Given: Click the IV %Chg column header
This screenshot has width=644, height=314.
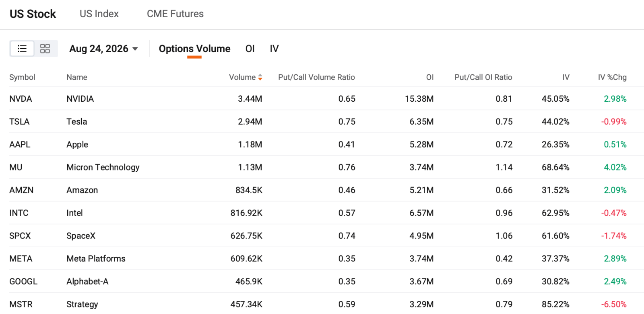Looking at the screenshot, I should pyautogui.click(x=612, y=77).
